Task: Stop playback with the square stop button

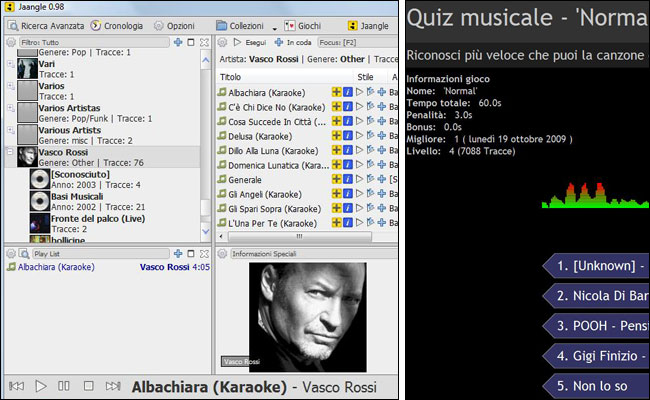Action: click(x=88, y=385)
